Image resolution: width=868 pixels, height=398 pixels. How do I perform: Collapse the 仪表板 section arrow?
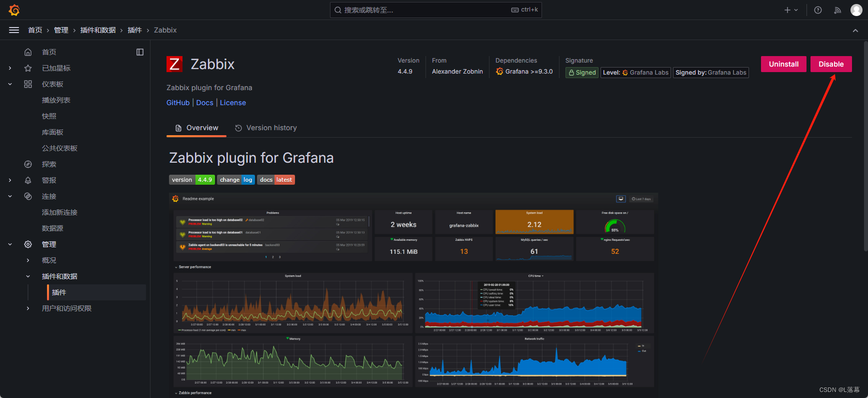(x=10, y=84)
